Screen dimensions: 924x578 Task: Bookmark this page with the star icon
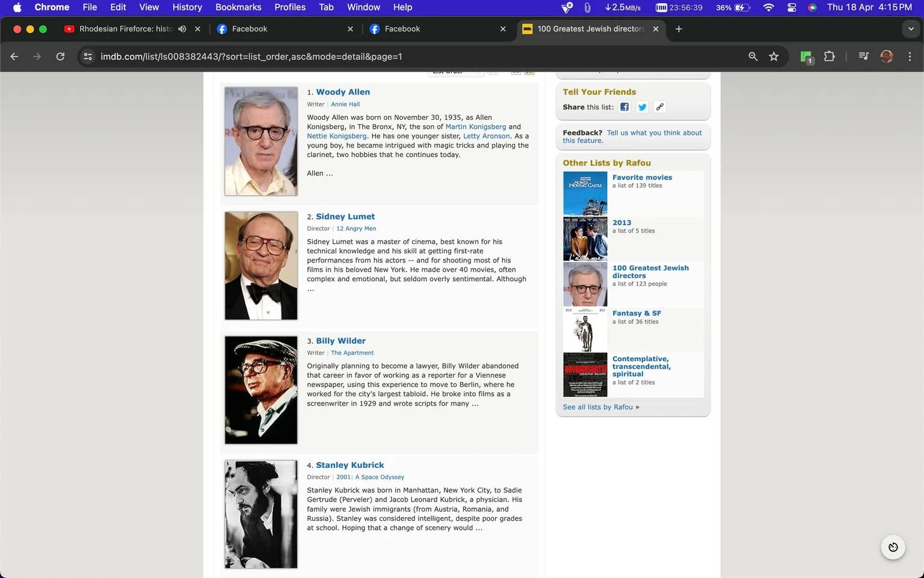(774, 57)
